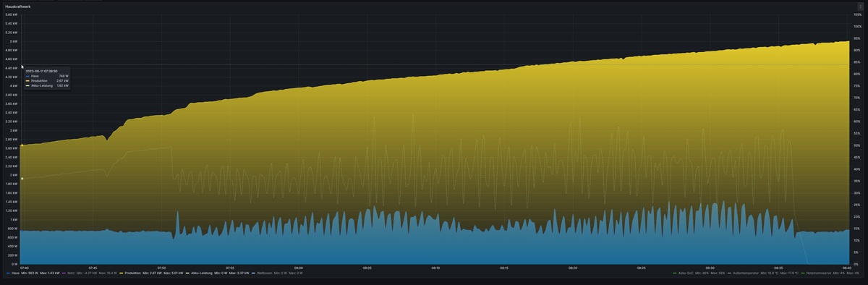Click the 08:30 time axis label

click(710, 268)
